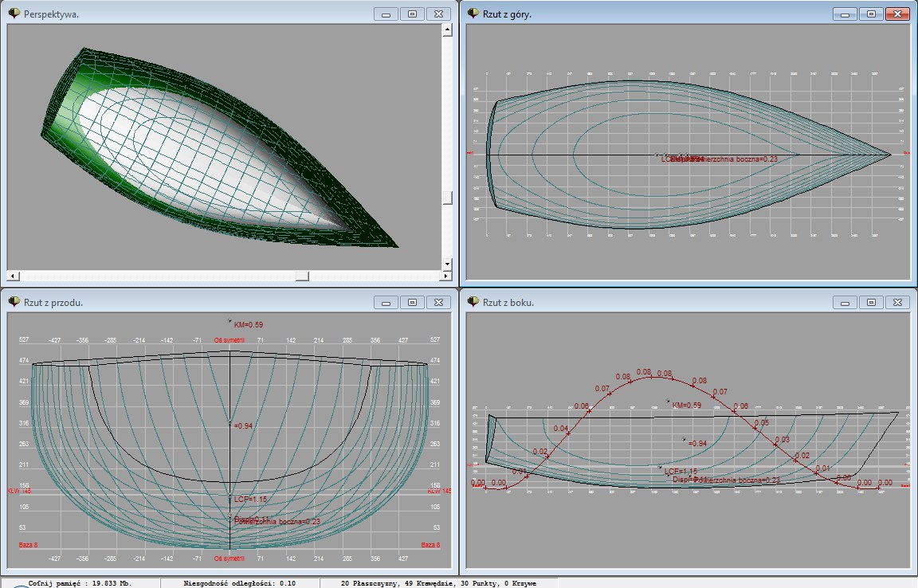
Task: Select the LCF=1.15 marker in side view
Action: coord(660,467)
